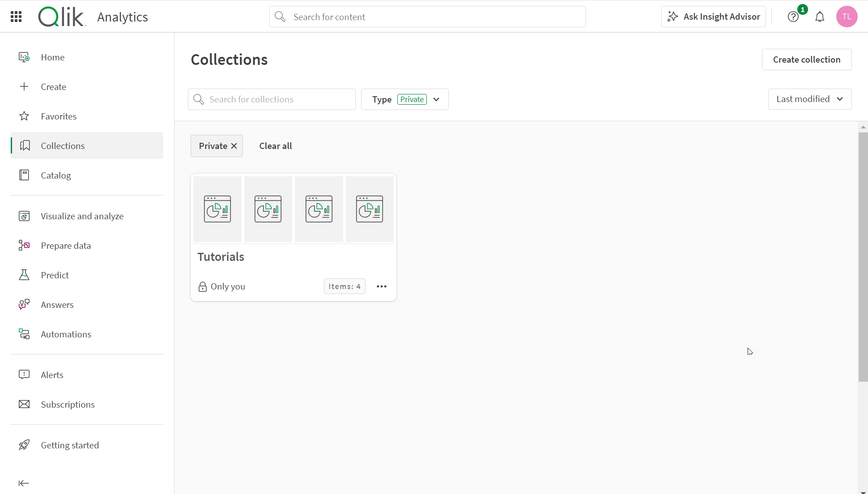Viewport: 868px width, 494px height.
Task: Toggle the notifications bell icon
Action: click(820, 16)
